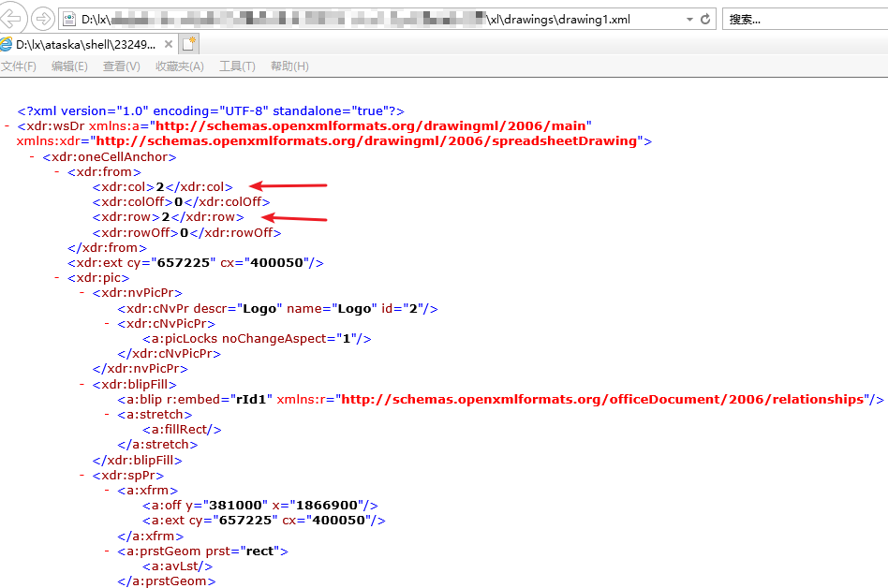
Task: Click the a:fillRect element line
Action: point(182,430)
